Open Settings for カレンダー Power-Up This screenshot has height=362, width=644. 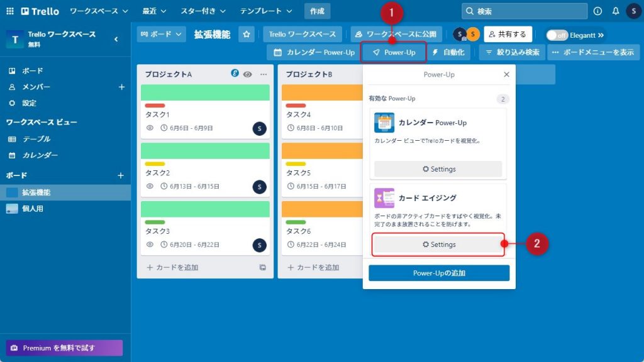coord(438,169)
